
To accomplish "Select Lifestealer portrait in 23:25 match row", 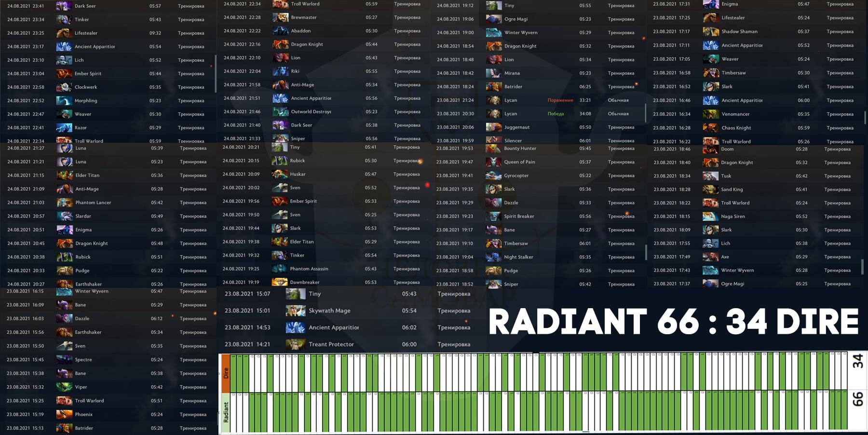I will point(64,33).
